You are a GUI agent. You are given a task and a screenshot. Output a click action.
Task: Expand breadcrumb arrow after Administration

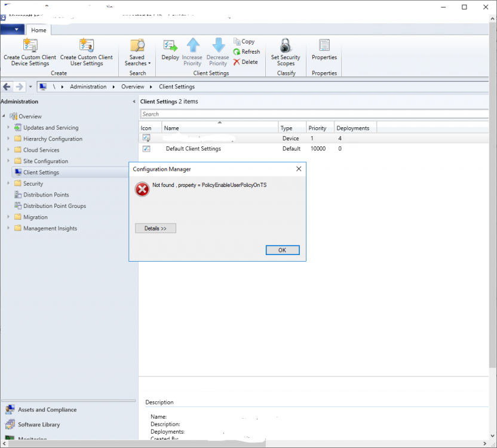point(113,87)
